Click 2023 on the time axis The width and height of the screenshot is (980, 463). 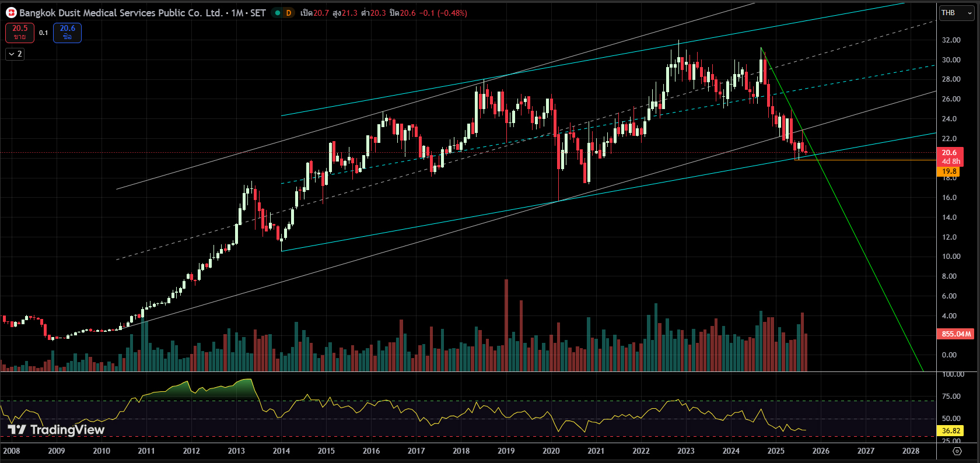click(686, 451)
